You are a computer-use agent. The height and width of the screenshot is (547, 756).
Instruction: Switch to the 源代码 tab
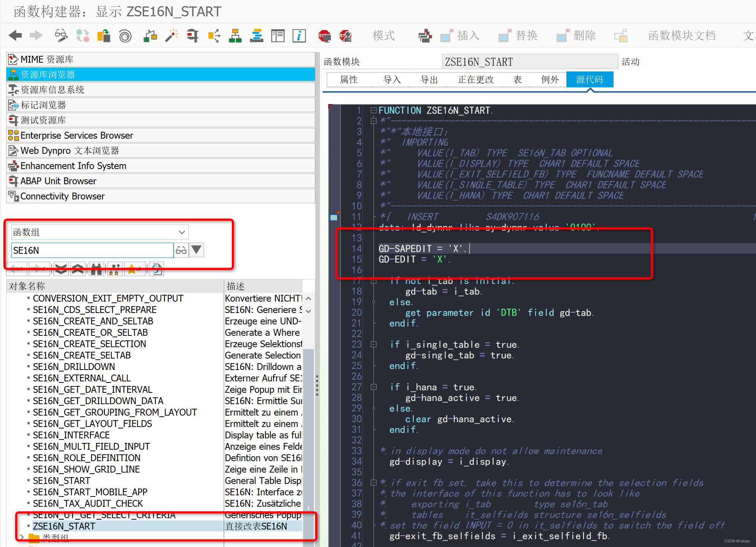click(x=589, y=79)
